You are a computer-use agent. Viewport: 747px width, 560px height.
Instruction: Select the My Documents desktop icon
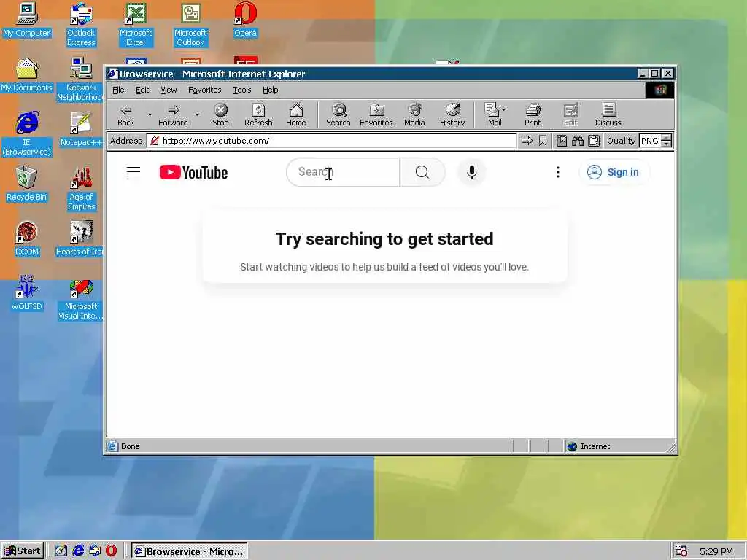tap(26, 74)
